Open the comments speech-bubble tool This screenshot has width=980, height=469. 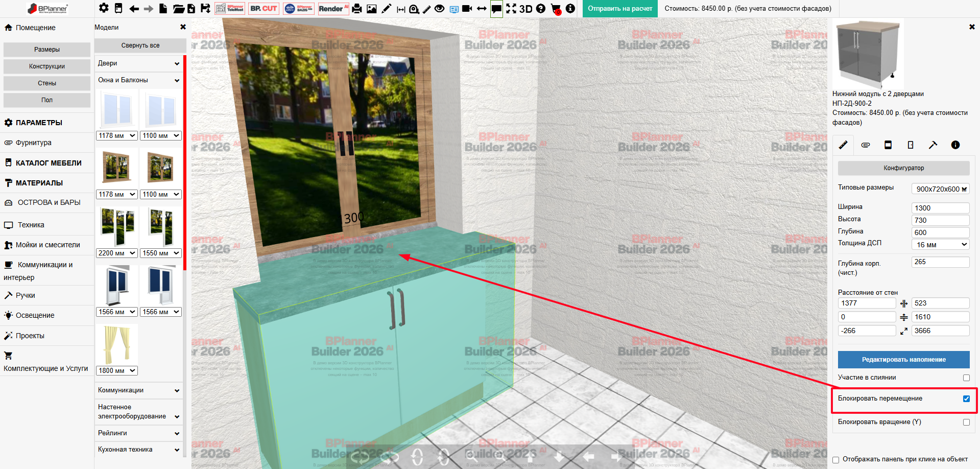tap(496, 9)
